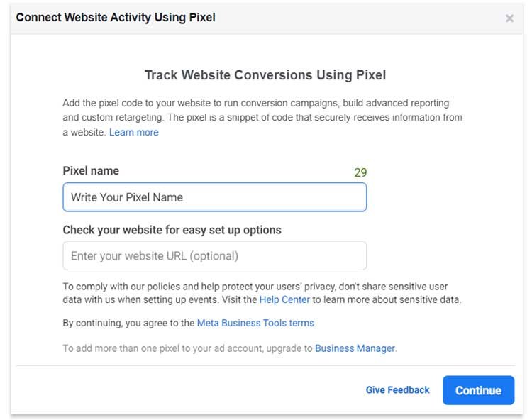532x420 pixels.
Task: Follow the Business Manager upgrade link
Action: click(x=355, y=348)
